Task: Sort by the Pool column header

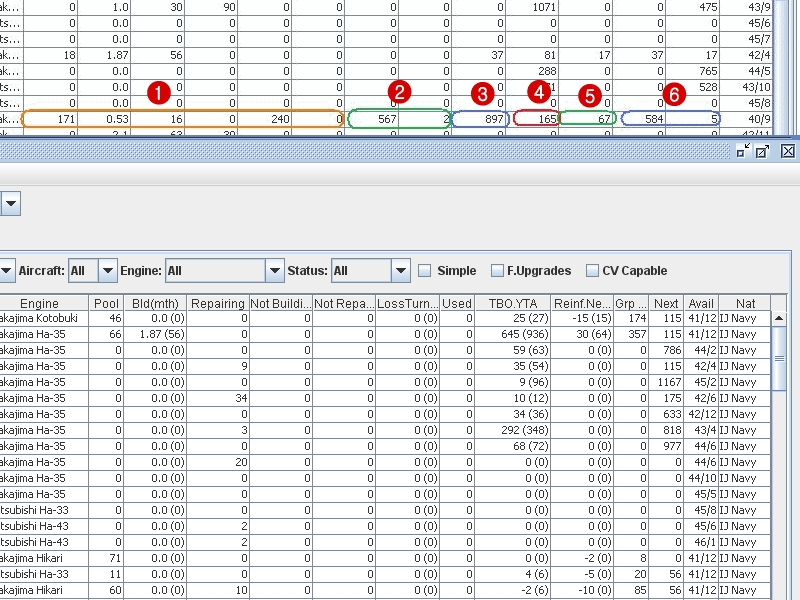Action: point(106,304)
